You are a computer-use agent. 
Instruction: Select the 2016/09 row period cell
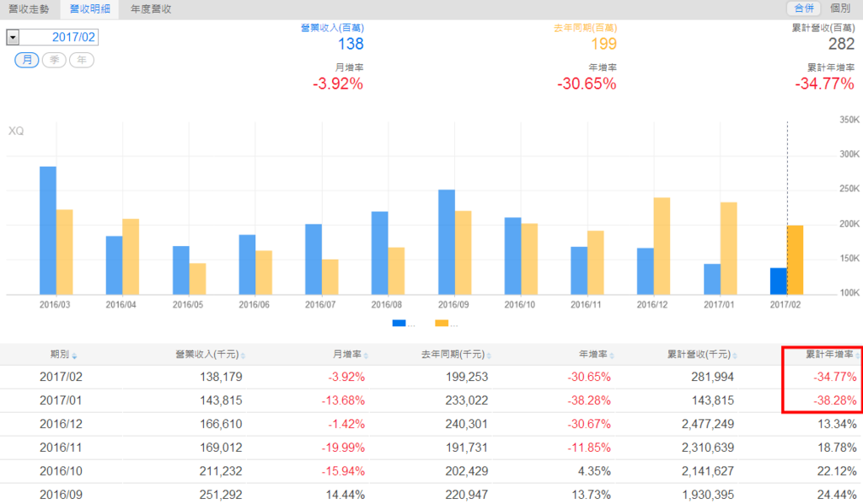tap(61, 495)
